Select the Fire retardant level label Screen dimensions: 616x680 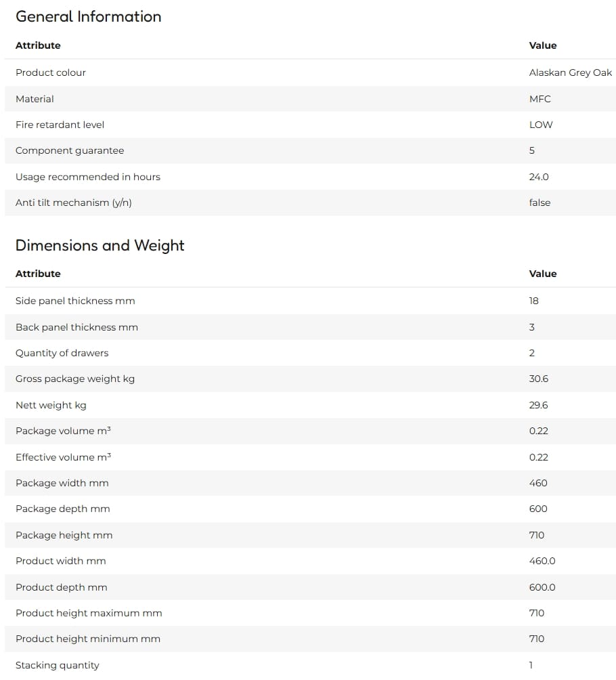[60, 125]
